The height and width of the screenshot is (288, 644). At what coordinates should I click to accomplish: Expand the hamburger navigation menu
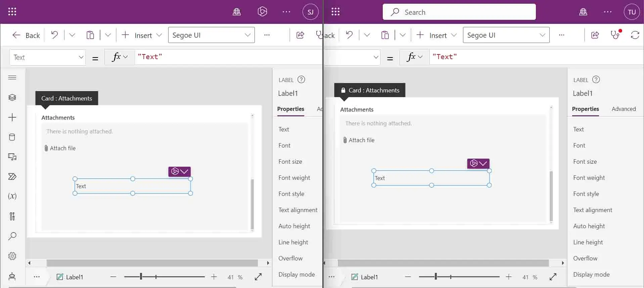(x=12, y=78)
